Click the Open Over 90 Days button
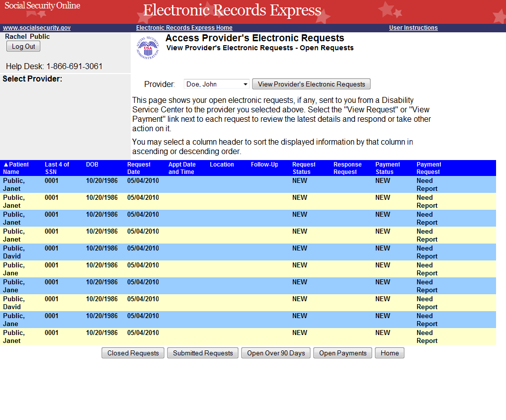Screen dimensions: 506x420 pos(276,353)
